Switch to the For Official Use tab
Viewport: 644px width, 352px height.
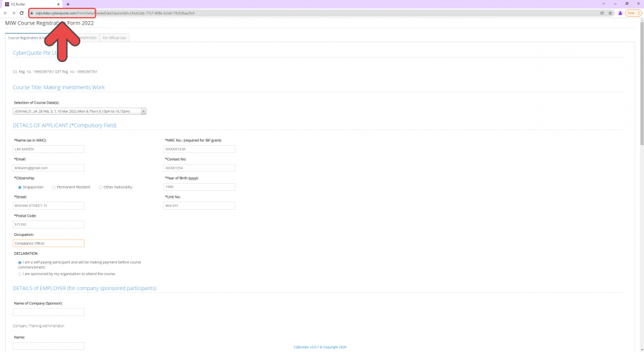pos(115,37)
